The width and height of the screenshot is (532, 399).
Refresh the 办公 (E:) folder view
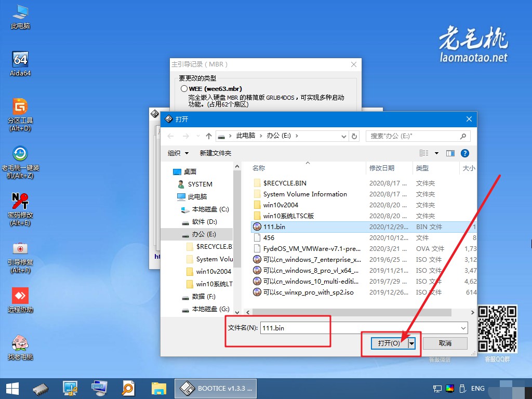click(x=354, y=136)
